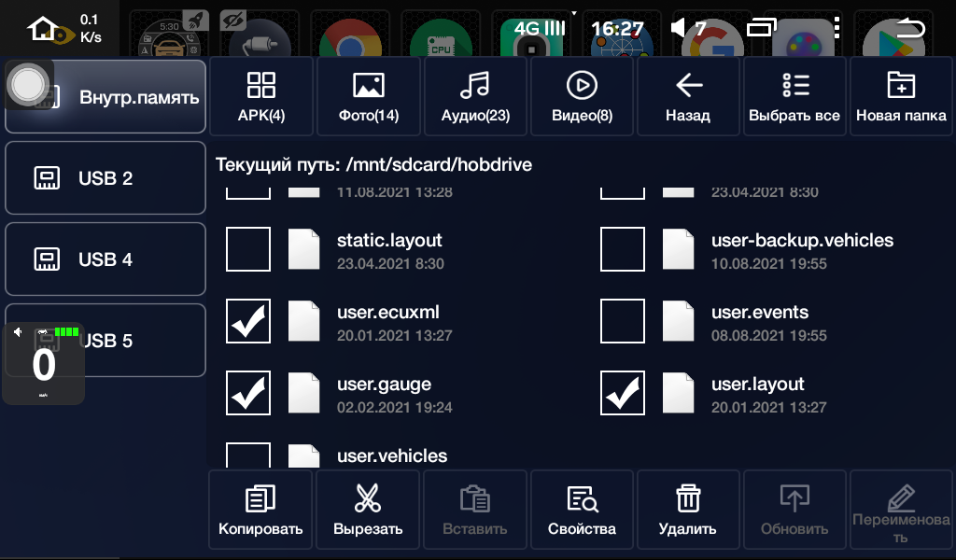Image resolution: width=956 pixels, height=560 pixels.
Task: Select all files with Выбрать все
Action: tap(794, 96)
